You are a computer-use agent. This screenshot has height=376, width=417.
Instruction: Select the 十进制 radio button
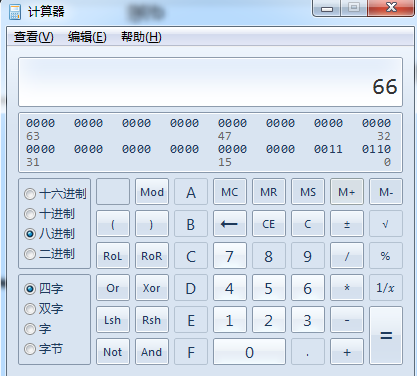49,214
